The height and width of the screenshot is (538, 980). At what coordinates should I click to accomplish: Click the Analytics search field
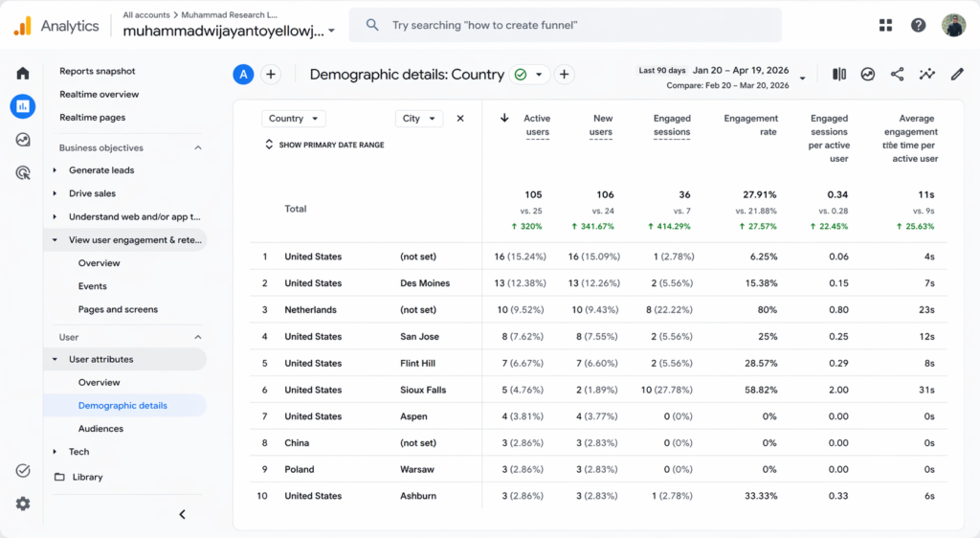tap(565, 25)
